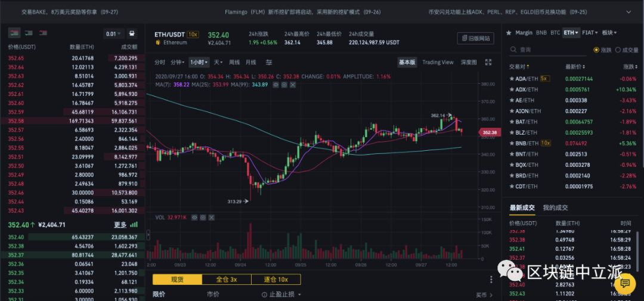Open chart indicator settings sliders icon
Image resolution: width=644 pixels, height=301 pixels.
(269, 63)
